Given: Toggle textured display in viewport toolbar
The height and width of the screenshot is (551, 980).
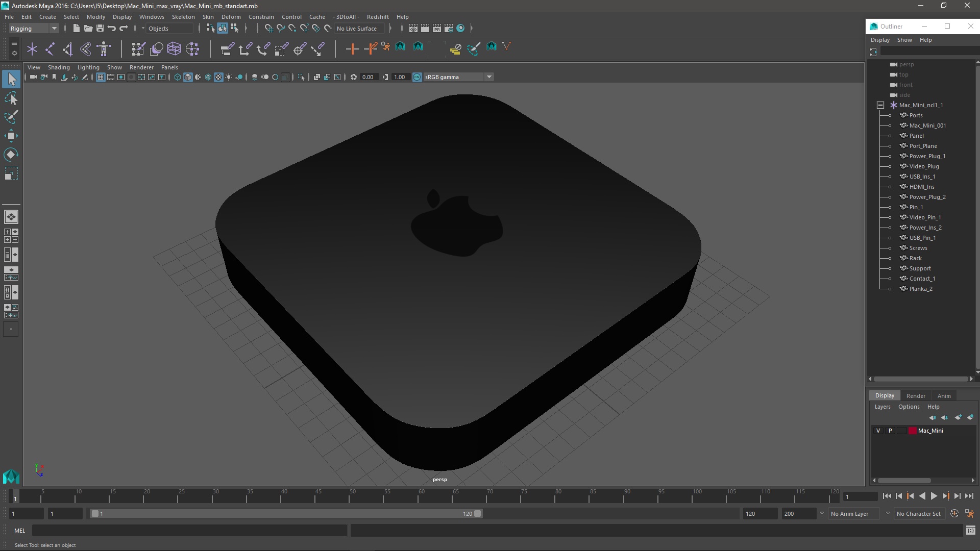Looking at the screenshot, I should point(218,77).
